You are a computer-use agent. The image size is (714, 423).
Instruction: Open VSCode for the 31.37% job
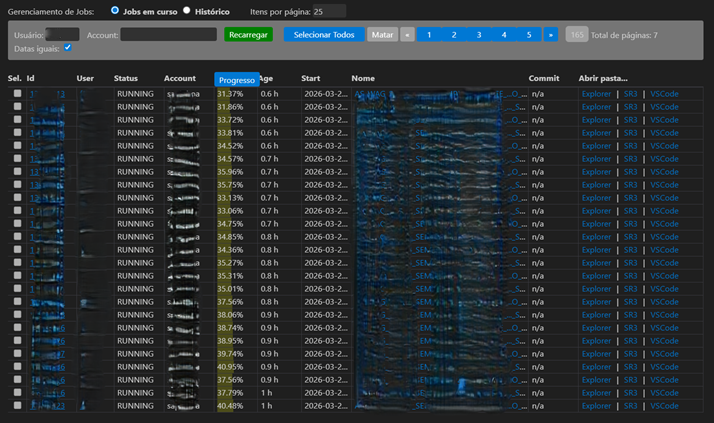pyautogui.click(x=664, y=94)
